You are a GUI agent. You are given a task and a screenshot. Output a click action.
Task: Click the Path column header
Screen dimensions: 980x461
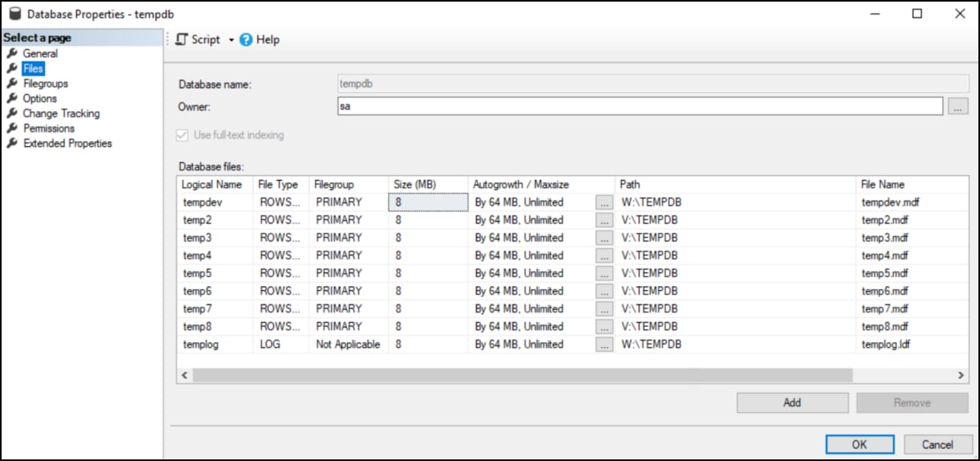coord(736,185)
